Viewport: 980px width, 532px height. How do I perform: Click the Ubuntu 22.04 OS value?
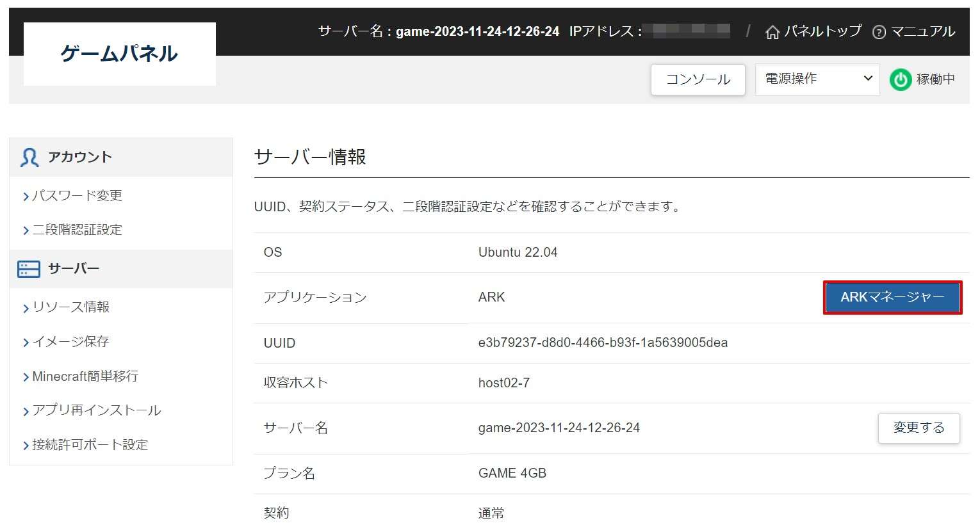tap(518, 252)
